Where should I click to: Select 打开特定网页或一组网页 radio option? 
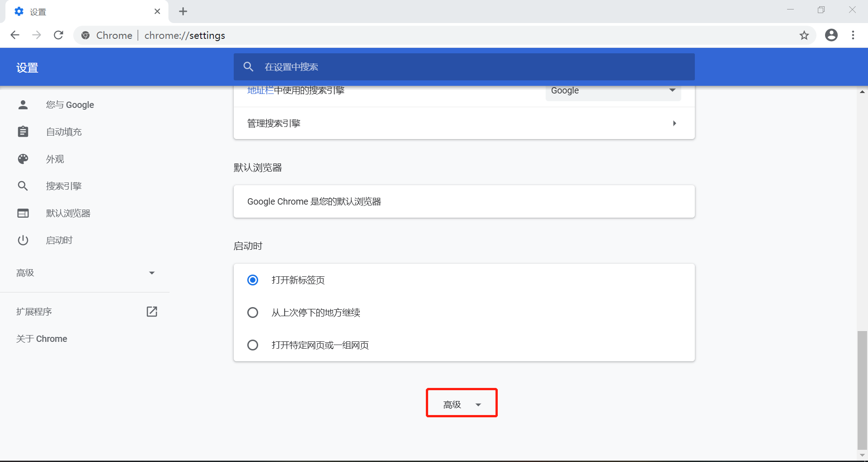(253, 345)
